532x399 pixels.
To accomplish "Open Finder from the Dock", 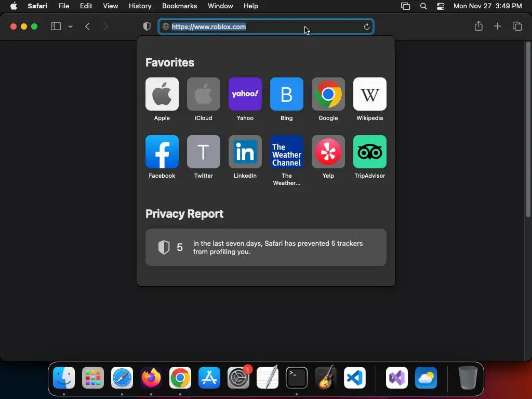I will 64,378.
